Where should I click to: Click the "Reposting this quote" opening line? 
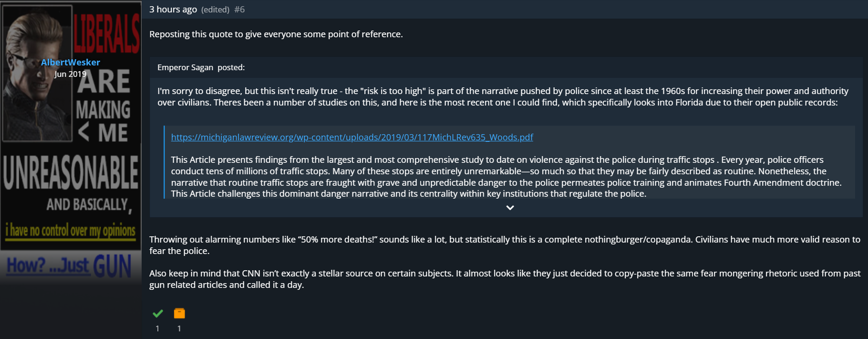(x=276, y=34)
